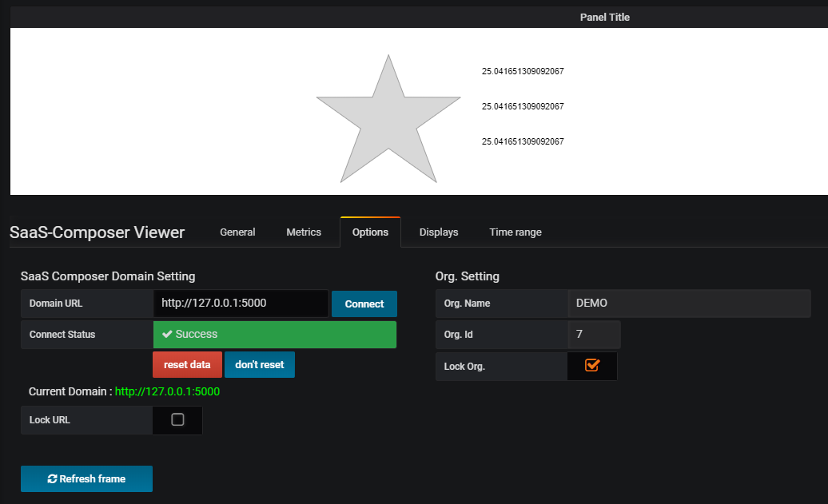Enable the Lock URL checkbox
828x504 pixels.
[177, 419]
